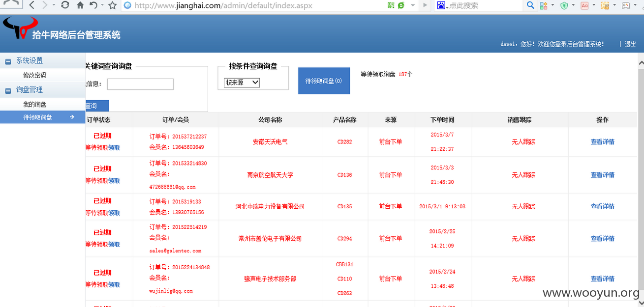Click 领取 for order 201522514219
644x307 pixels.
114,244
